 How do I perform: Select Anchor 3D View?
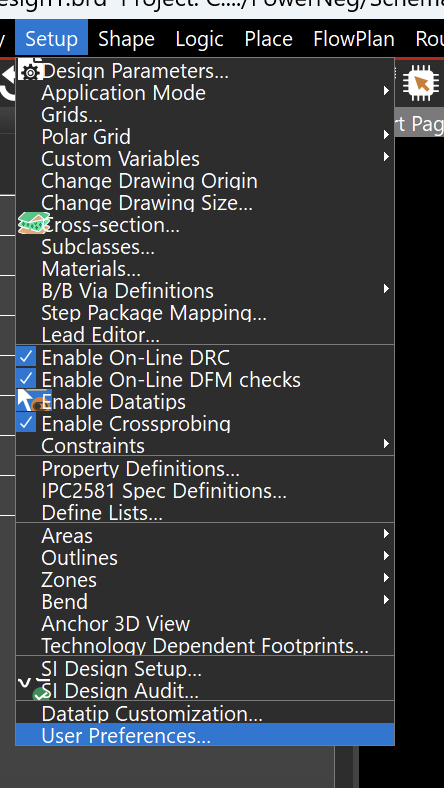(205, 624)
